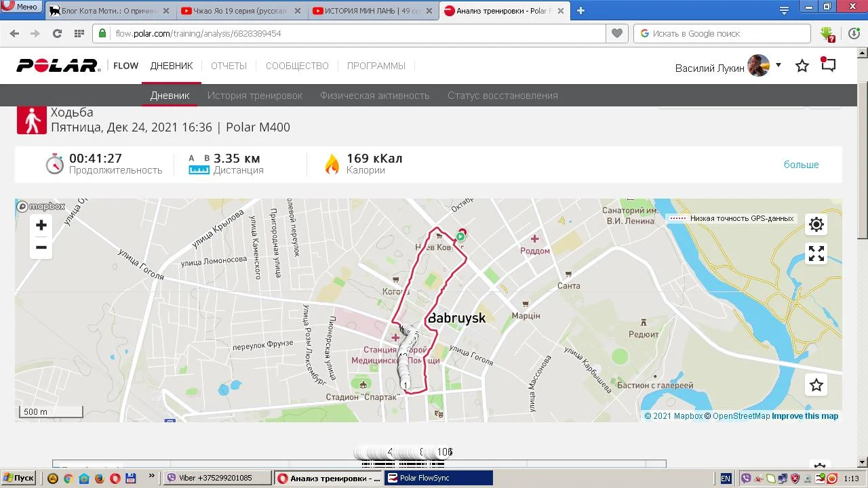Expand training details with больше link
This screenshot has width=868, height=488.
802,165
